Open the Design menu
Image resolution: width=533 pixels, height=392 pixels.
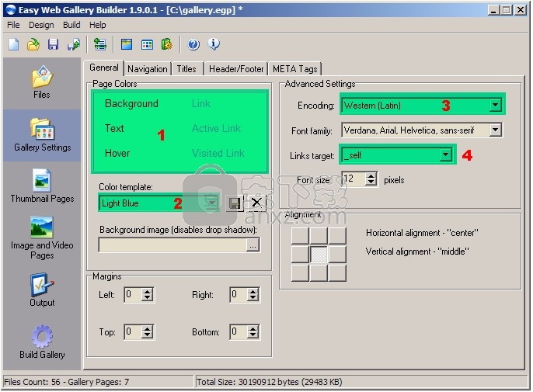[x=41, y=25]
